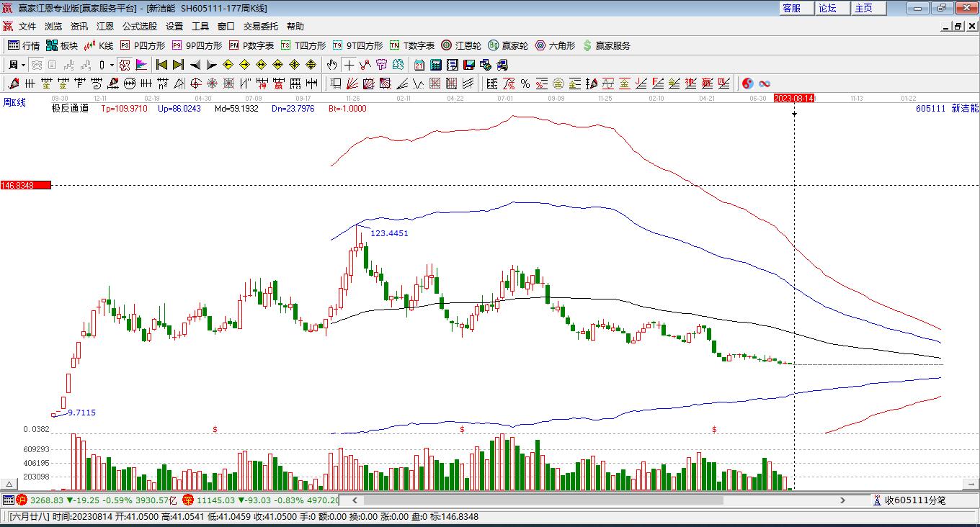This screenshot has width=980, height=527.
Task: Jump to the first bar of chart
Action: click(161, 65)
